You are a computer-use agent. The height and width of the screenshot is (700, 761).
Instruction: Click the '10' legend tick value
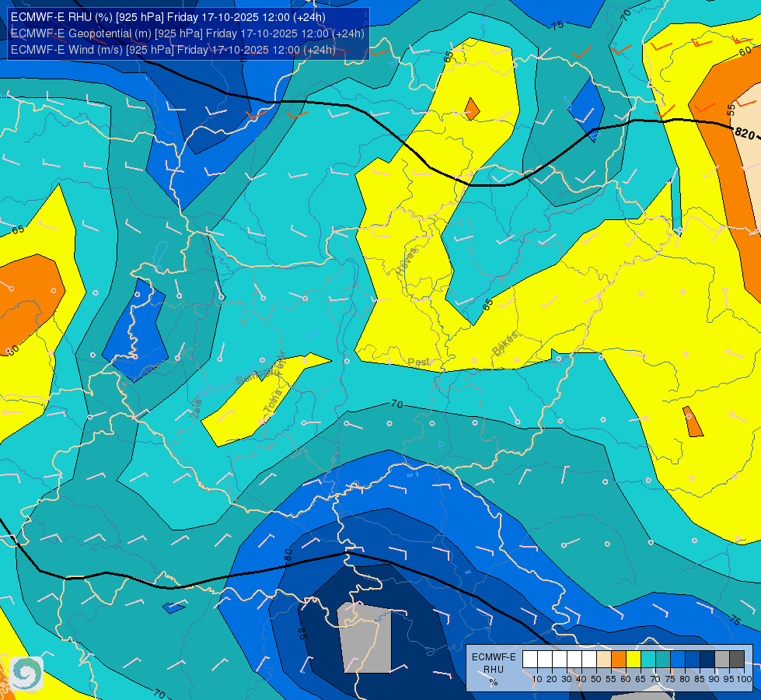tap(537, 679)
